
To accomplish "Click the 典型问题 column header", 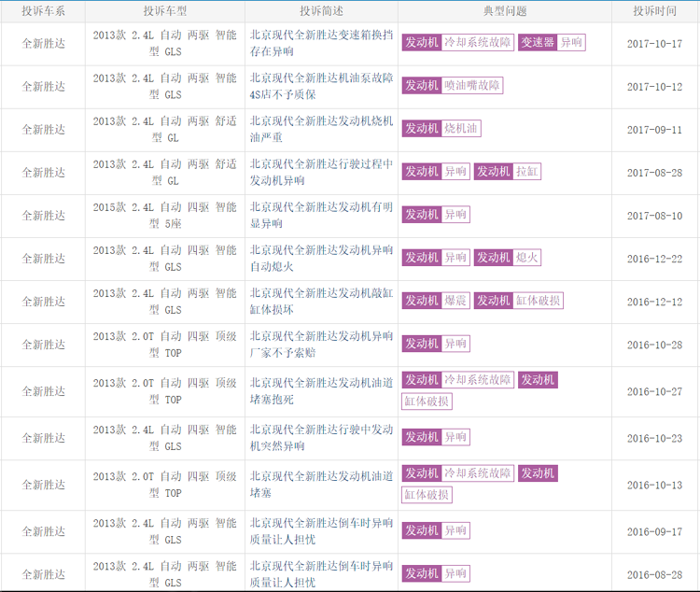I will [505, 11].
